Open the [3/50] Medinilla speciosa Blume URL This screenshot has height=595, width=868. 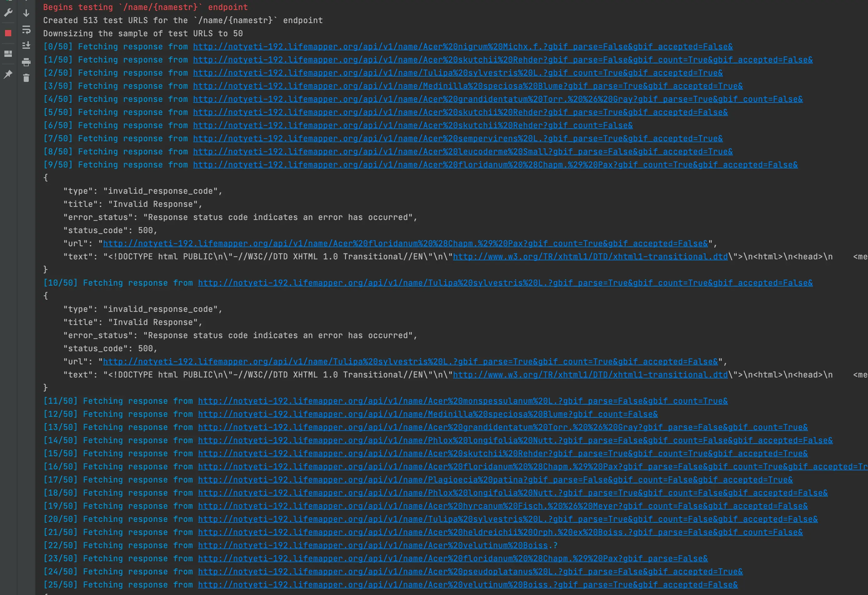468,86
